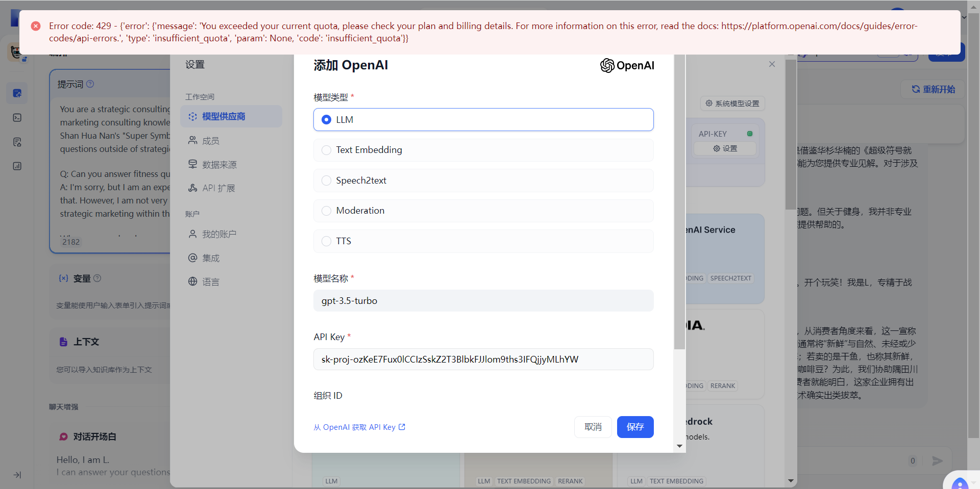Expand the left sidebar with arrow icon
The image size is (980, 489).
point(17,475)
